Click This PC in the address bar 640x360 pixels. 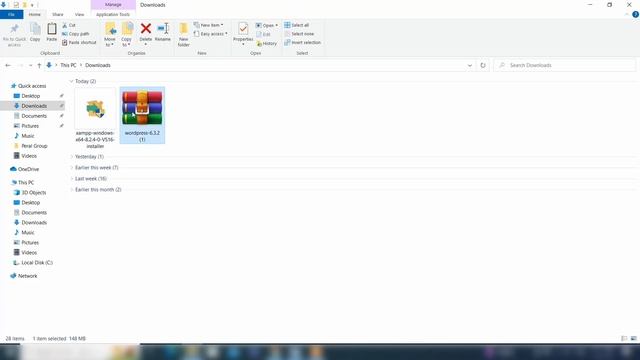click(x=68, y=65)
